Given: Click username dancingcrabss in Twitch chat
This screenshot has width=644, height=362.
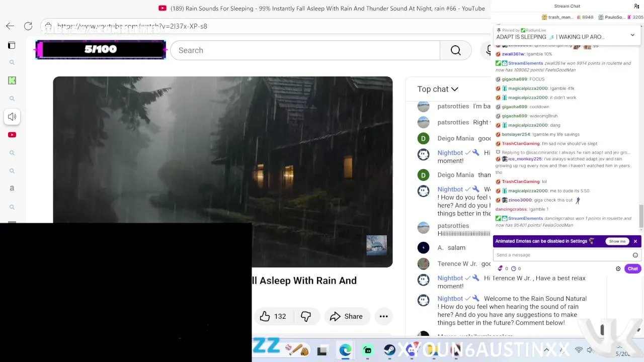Looking at the screenshot, I should [x=511, y=209].
